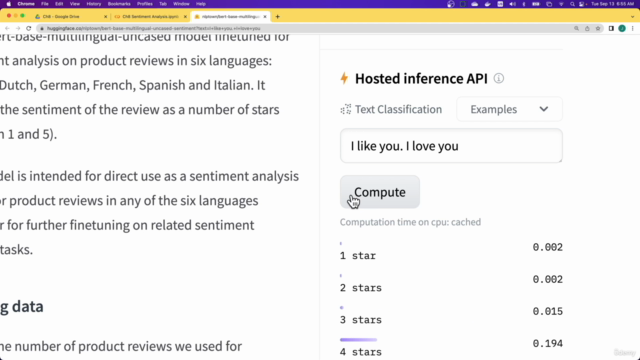Close the Ch8 - Google Drive tab

105,17
